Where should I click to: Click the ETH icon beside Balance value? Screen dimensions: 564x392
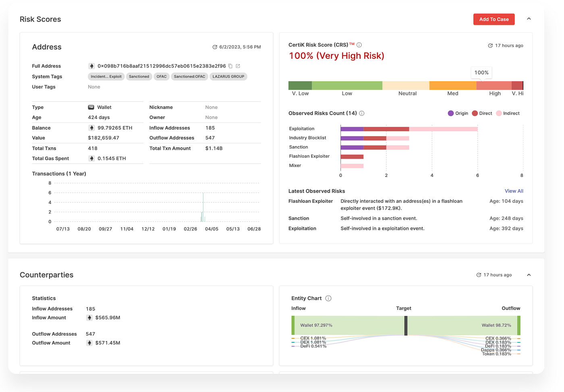pyautogui.click(x=91, y=128)
